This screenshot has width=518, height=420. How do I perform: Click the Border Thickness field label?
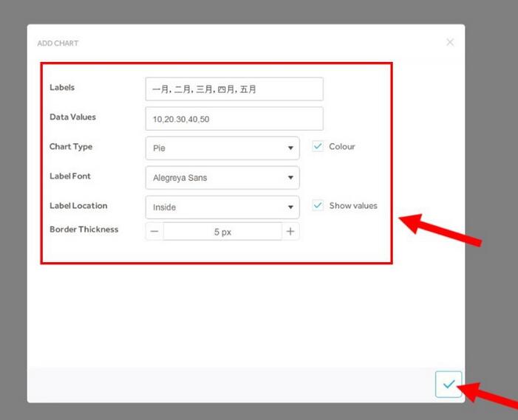pyautogui.click(x=84, y=230)
